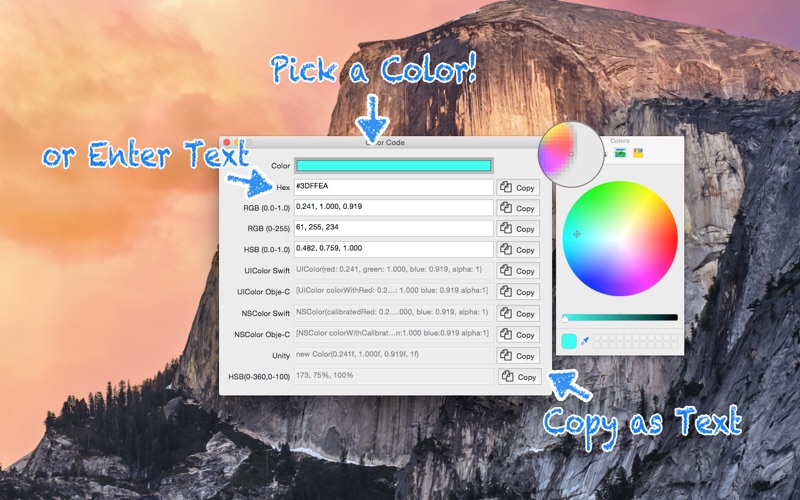Screen dimensions: 800x500
Task: Copy the HSB (0.0-1.0) value
Action: click(x=518, y=249)
